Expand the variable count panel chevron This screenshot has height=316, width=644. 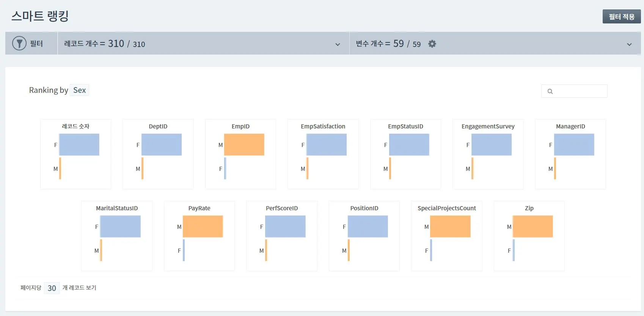click(629, 44)
